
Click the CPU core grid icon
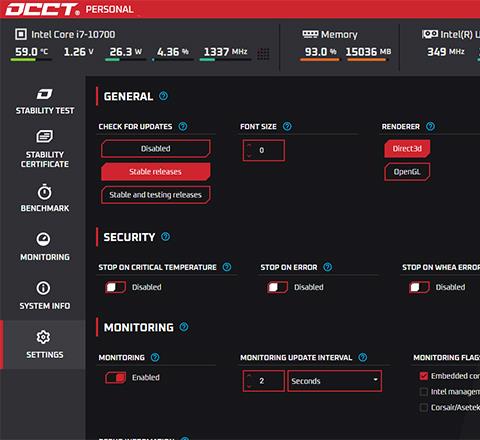263,53
